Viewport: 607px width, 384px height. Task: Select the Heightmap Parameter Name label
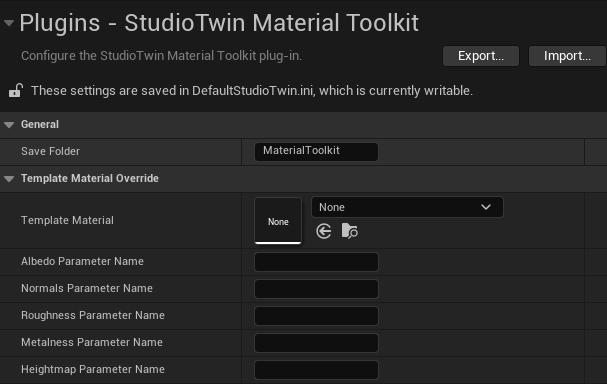tap(93, 370)
